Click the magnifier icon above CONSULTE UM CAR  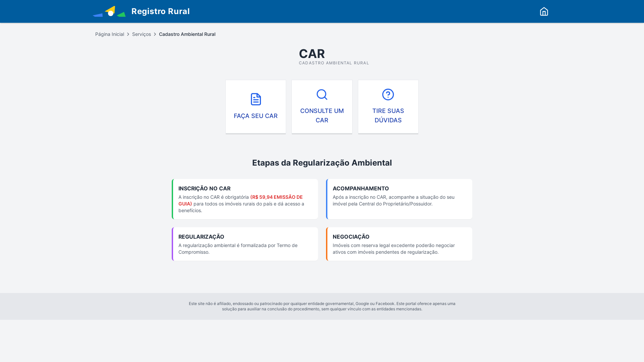click(x=322, y=95)
